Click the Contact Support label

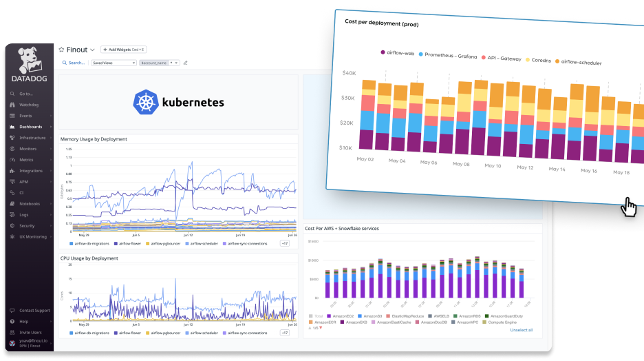[x=34, y=311]
